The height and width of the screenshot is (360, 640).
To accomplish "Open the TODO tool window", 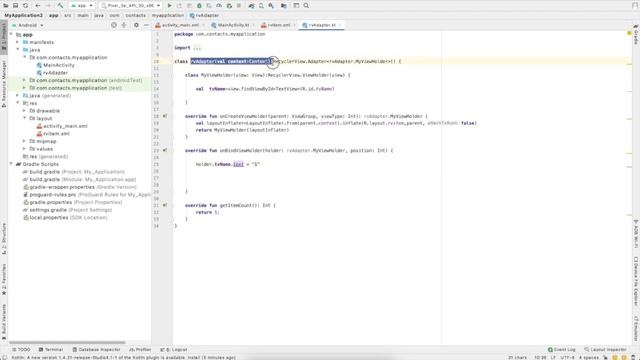I will tap(21, 350).
